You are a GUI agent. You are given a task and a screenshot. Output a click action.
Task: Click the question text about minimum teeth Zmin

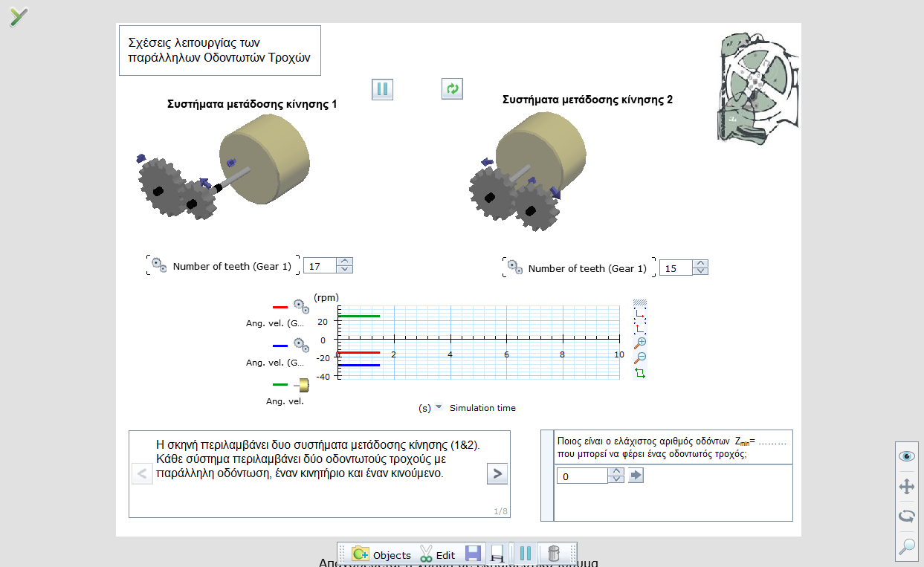click(671, 447)
